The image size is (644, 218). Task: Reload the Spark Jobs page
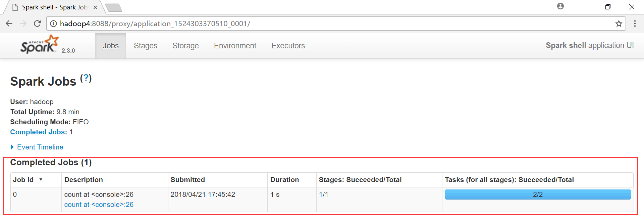click(x=37, y=24)
